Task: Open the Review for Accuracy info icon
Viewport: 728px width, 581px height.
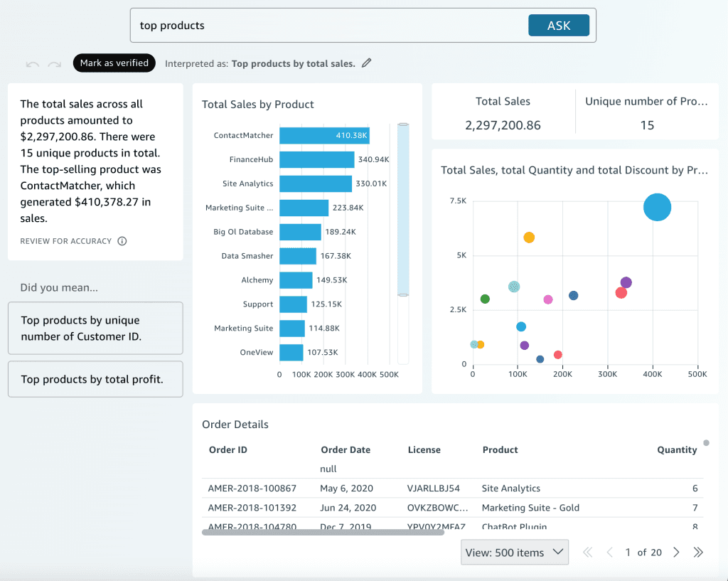Action: [x=122, y=241]
